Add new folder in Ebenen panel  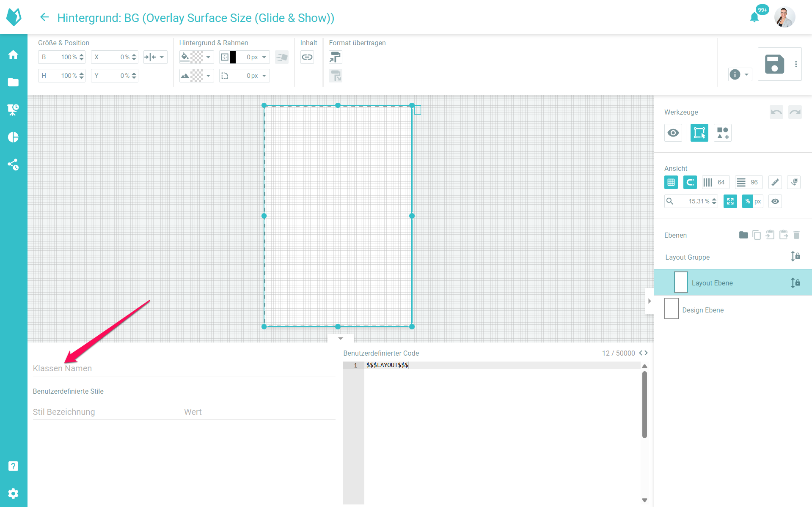point(743,235)
